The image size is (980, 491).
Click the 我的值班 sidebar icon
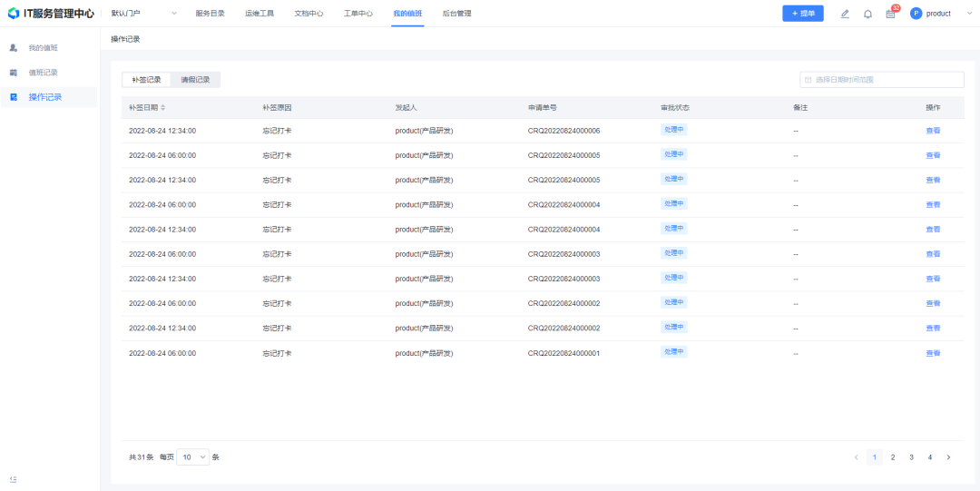(x=13, y=47)
